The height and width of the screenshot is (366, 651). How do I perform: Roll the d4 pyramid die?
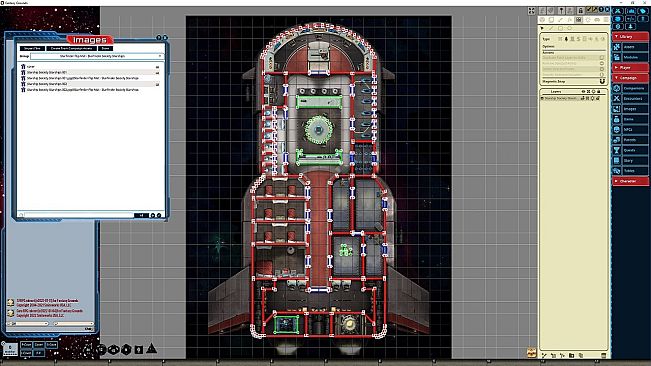[152, 348]
